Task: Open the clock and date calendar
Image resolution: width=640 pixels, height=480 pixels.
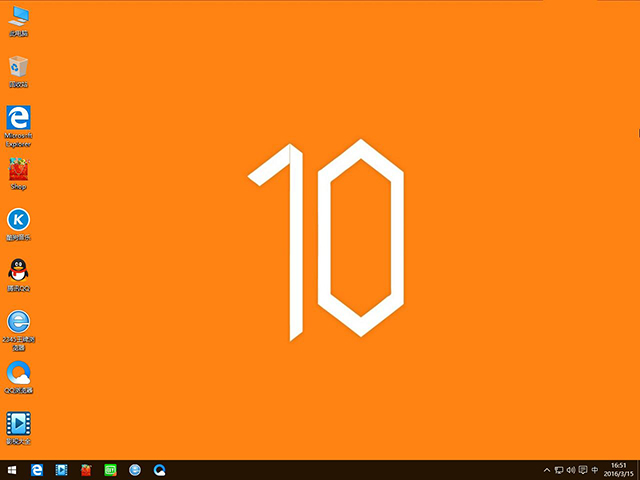Action: pos(618,470)
